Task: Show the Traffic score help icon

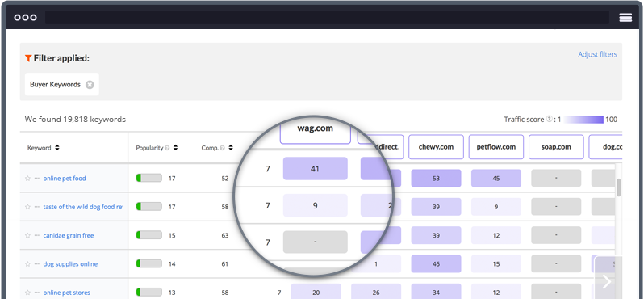Action: [x=549, y=120]
